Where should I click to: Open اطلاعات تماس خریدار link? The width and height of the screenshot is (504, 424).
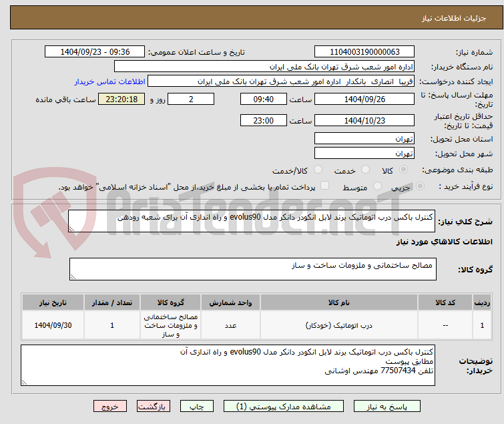tap(110, 81)
